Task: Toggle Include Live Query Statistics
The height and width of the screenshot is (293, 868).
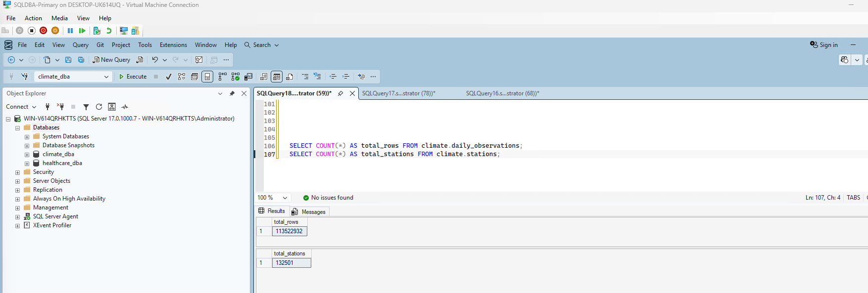Action: [236, 77]
